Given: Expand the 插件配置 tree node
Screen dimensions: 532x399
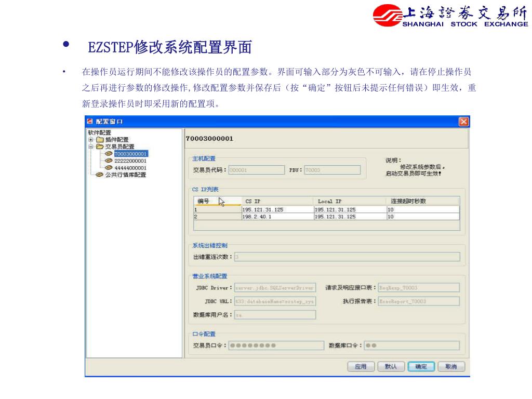Looking at the screenshot, I should coord(90,140).
